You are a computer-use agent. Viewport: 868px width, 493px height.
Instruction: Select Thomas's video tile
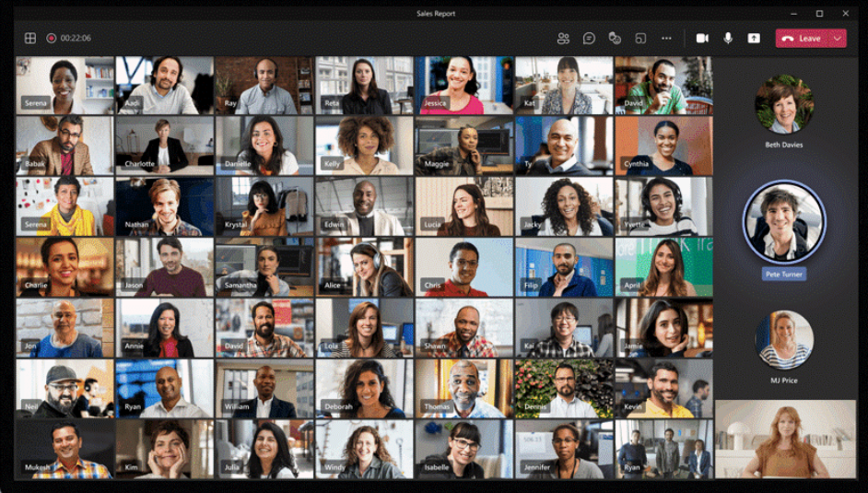coord(464,389)
